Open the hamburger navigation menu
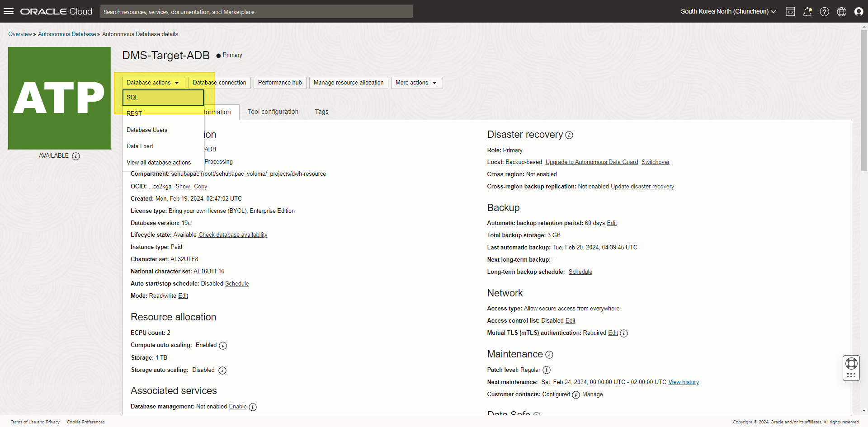868x427 pixels. (x=9, y=11)
